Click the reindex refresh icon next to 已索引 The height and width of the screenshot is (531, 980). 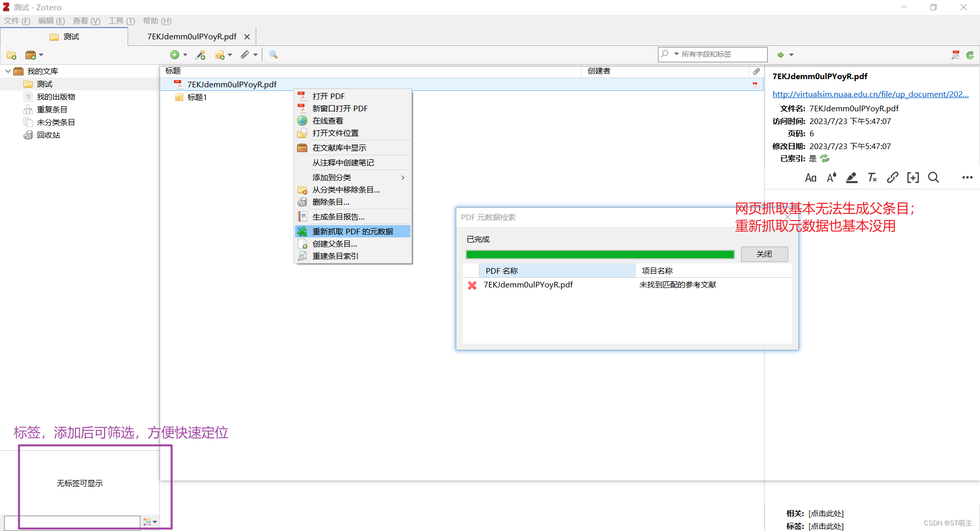825,159
